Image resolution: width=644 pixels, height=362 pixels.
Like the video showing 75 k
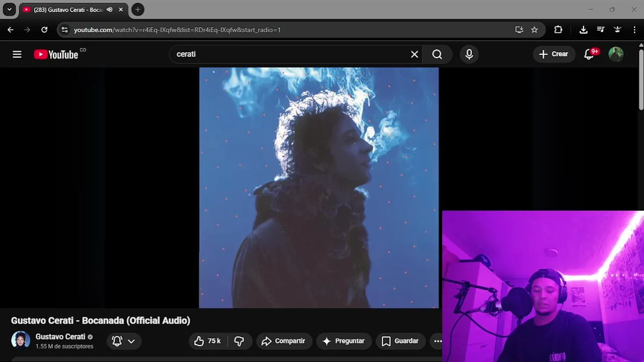coord(207,341)
